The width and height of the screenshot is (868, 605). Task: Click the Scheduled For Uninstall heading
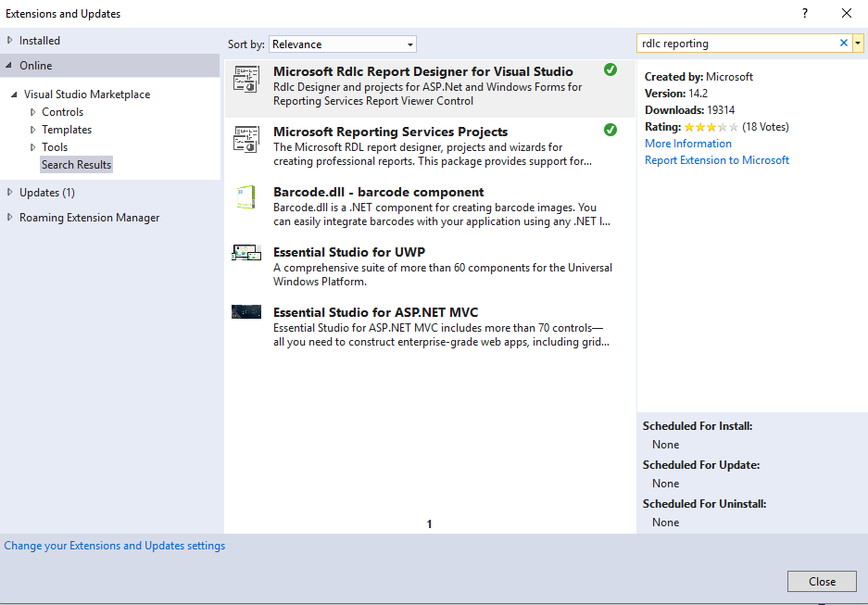pos(705,504)
